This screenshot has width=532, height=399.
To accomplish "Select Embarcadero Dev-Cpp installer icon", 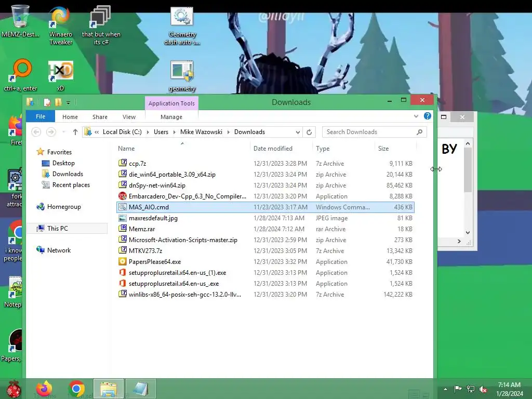I will click(123, 196).
